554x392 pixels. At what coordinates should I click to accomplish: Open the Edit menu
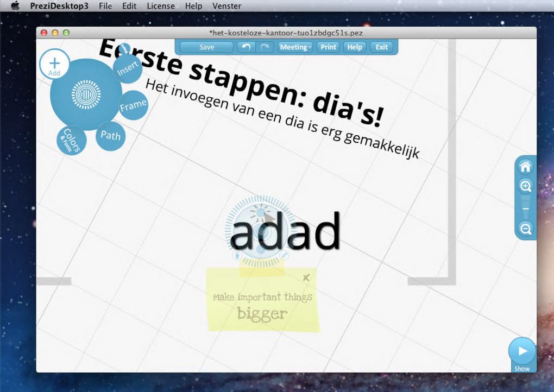[129, 6]
